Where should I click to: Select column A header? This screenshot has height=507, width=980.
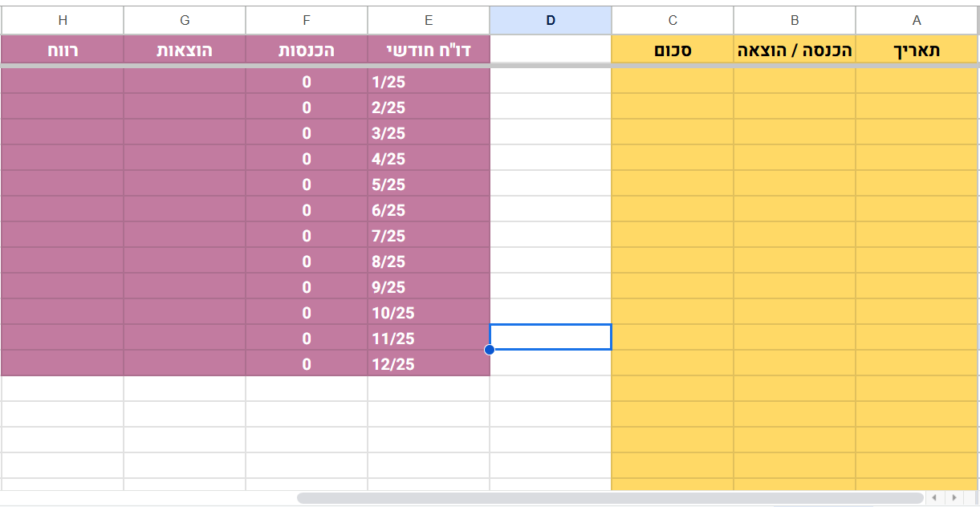(x=917, y=21)
